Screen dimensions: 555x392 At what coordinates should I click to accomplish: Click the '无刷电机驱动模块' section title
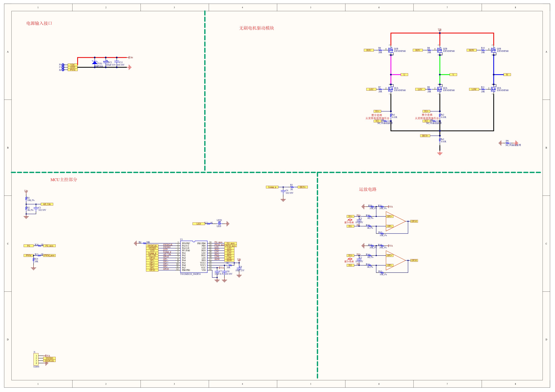(256, 28)
